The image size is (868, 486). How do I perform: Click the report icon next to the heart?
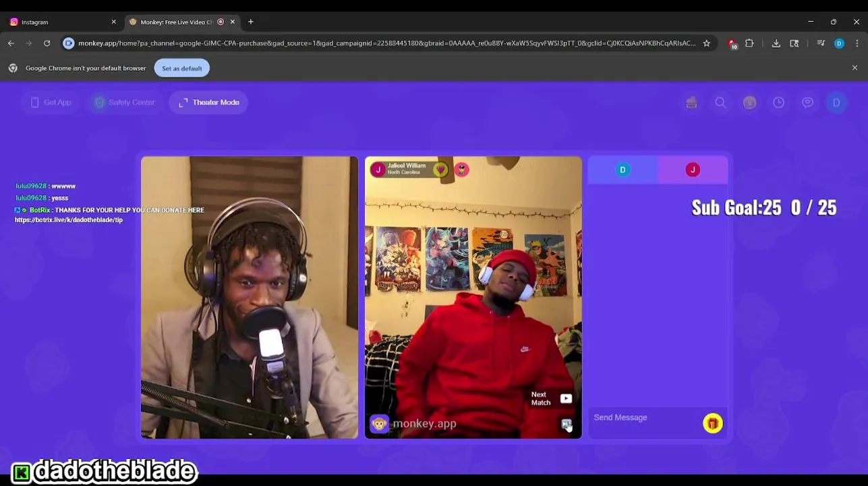tap(461, 169)
